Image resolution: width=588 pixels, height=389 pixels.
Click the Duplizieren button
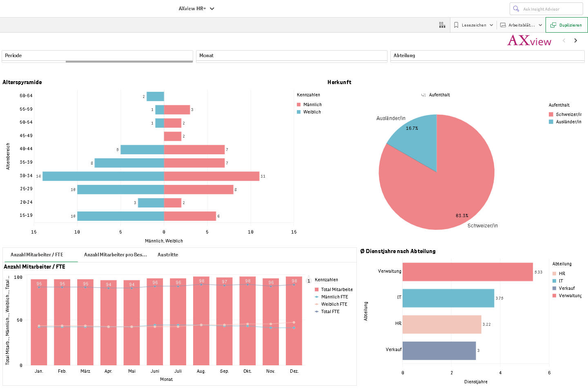click(x=566, y=25)
